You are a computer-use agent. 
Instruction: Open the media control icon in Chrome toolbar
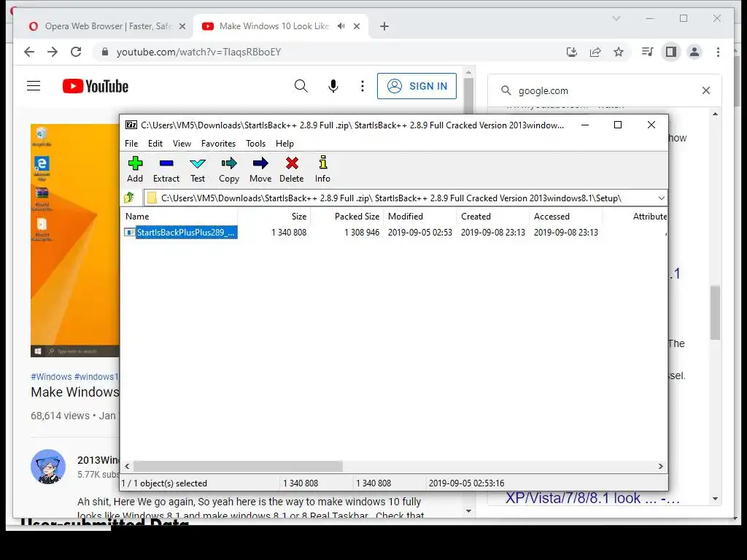click(x=648, y=52)
